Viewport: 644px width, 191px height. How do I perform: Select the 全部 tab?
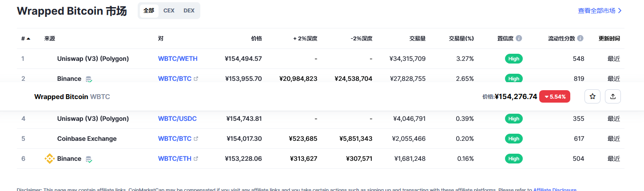pos(149,11)
